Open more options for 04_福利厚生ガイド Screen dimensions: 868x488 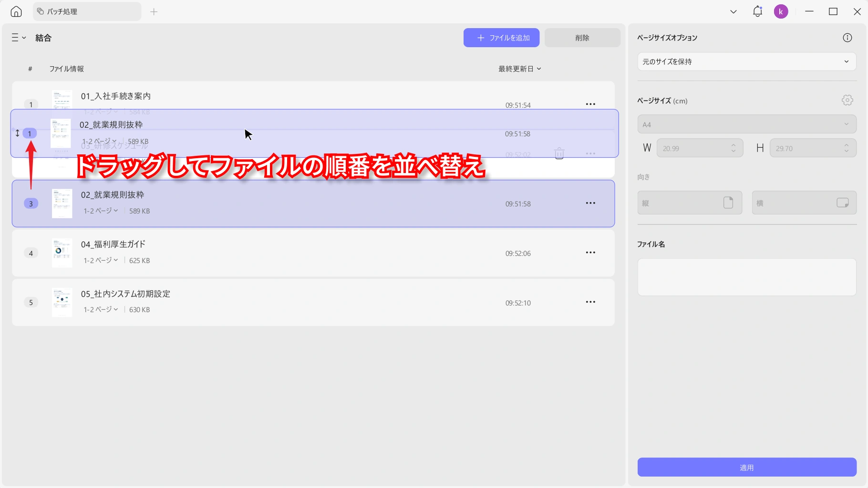pyautogui.click(x=590, y=253)
